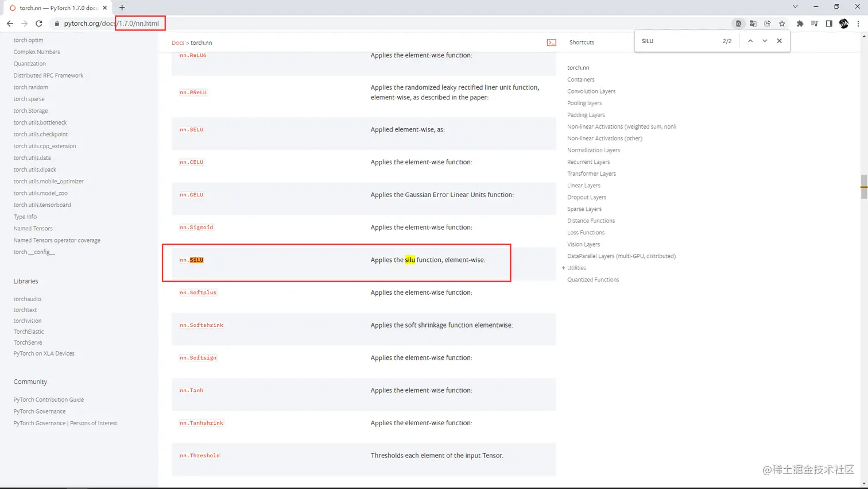Screen dimensions: 868x489
Task: Click the share page icon
Action: 768,24
